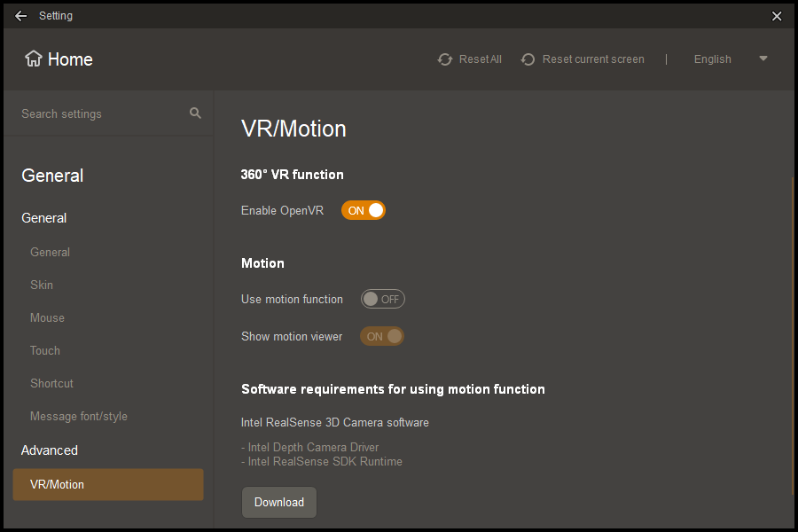Open the language dropdown arrow
798x532 pixels.
(x=763, y=59)
